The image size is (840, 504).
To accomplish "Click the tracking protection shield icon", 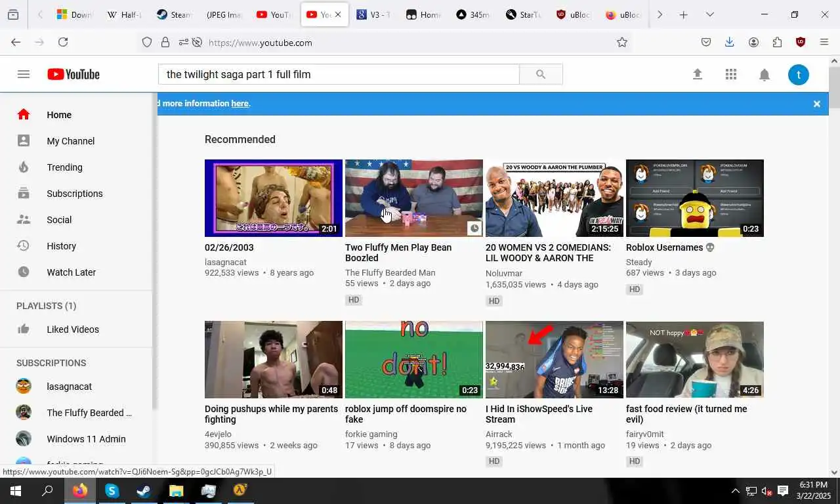I will pos(147,42).
